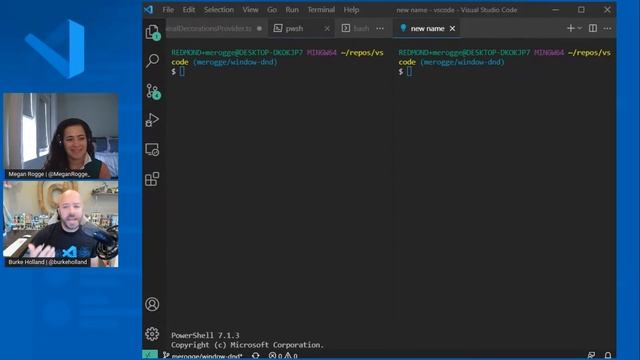The height and width of the screenshot is (360, 640).
Task: Open the Edit menu
Action: click(x=189, y=10)
